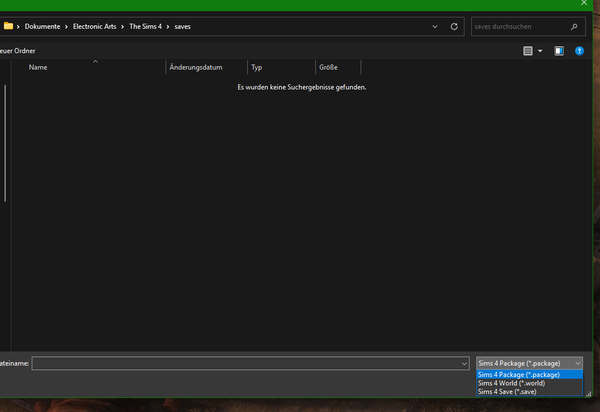600x412 pixels.
Task: Sort by Änderungsdatum column header
Action: point(202,67)
